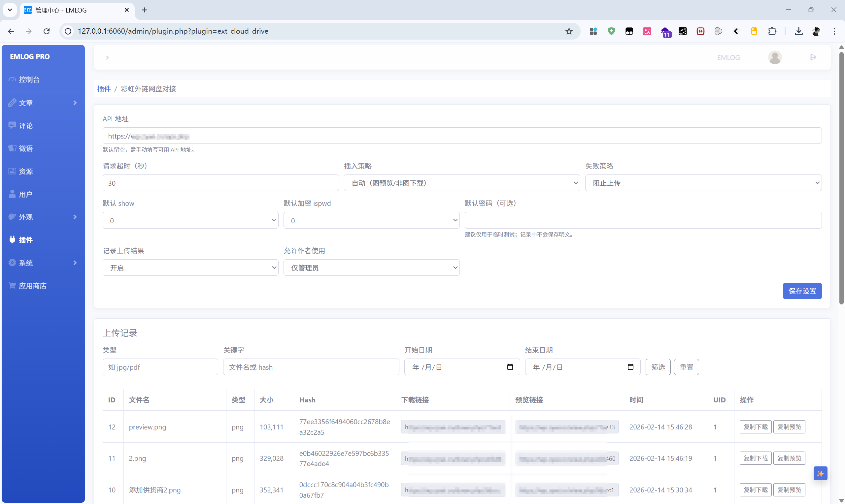Click the 插件 breadcrumb link
Image resolution: width=845 pixels, height=504 pixels.
[x=104, y=89]
